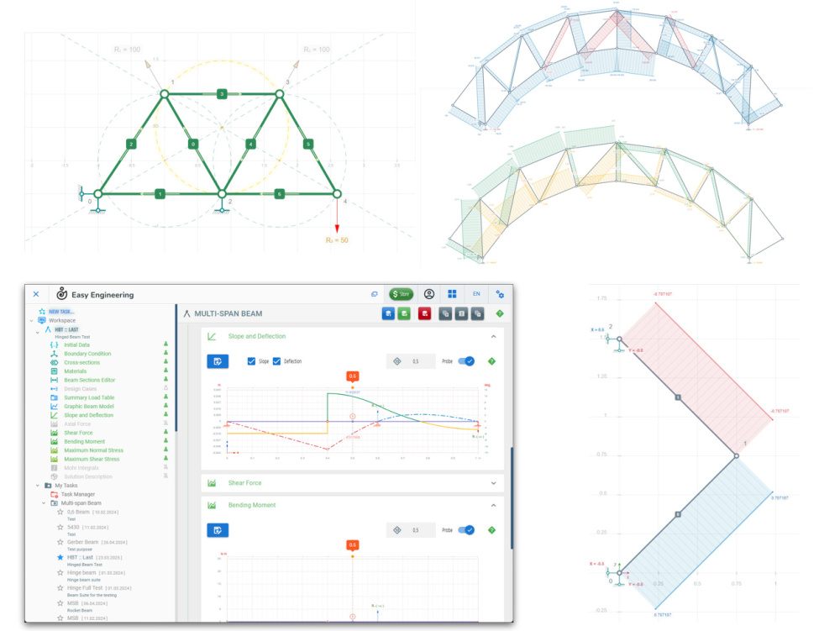Open Slope and Deflection in the sidebar
840x631 pixels.
point(88,415)
